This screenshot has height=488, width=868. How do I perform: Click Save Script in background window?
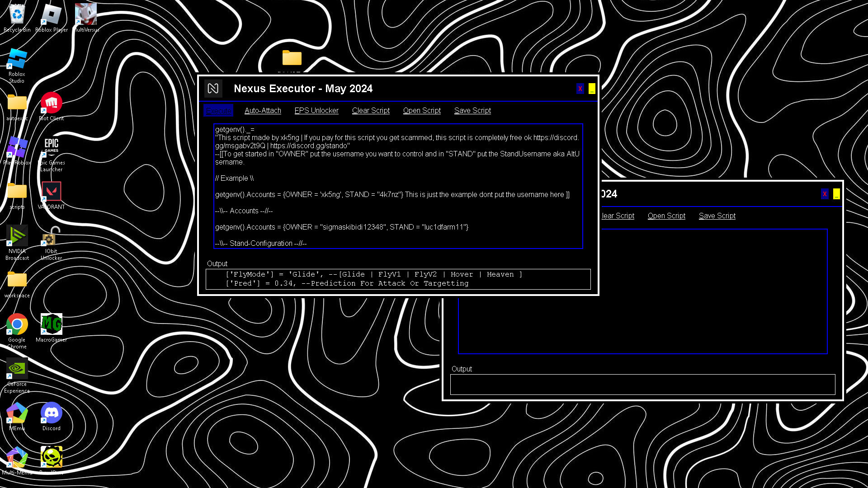717,216
